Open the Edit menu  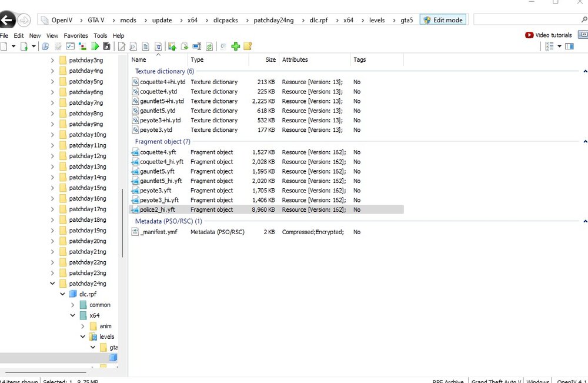click(x=19, y=36)
